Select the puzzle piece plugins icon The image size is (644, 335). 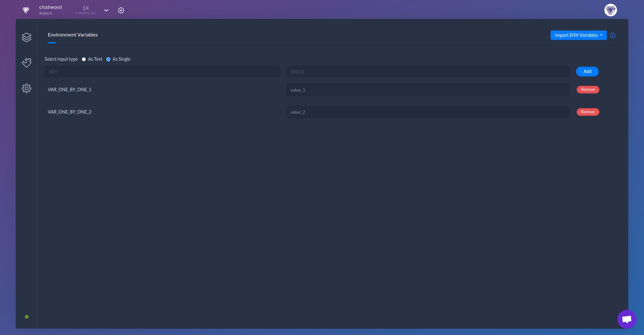click(x=27, y=63)
